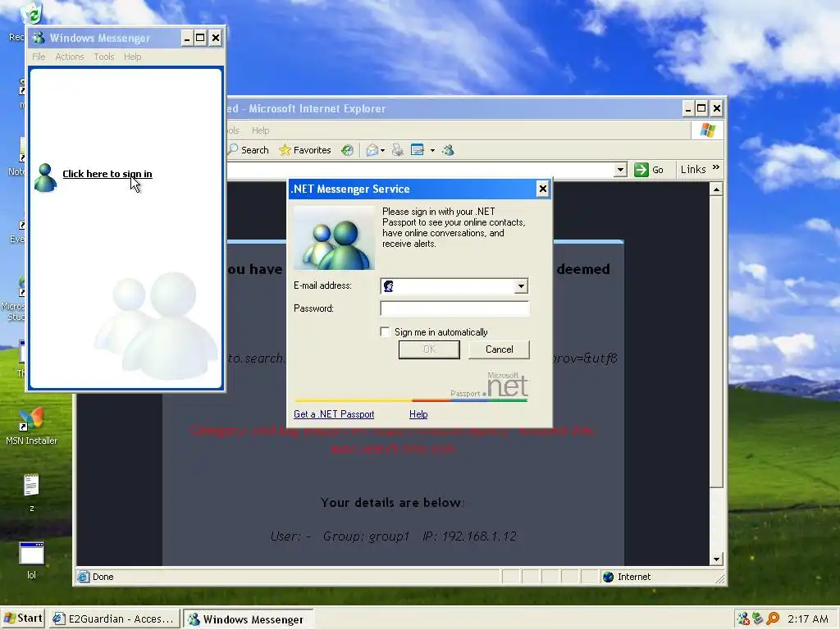Click the Links label in IE toolbar
Image resolution: width=840 pixels, height=630 pixels.
click(692, 170)
